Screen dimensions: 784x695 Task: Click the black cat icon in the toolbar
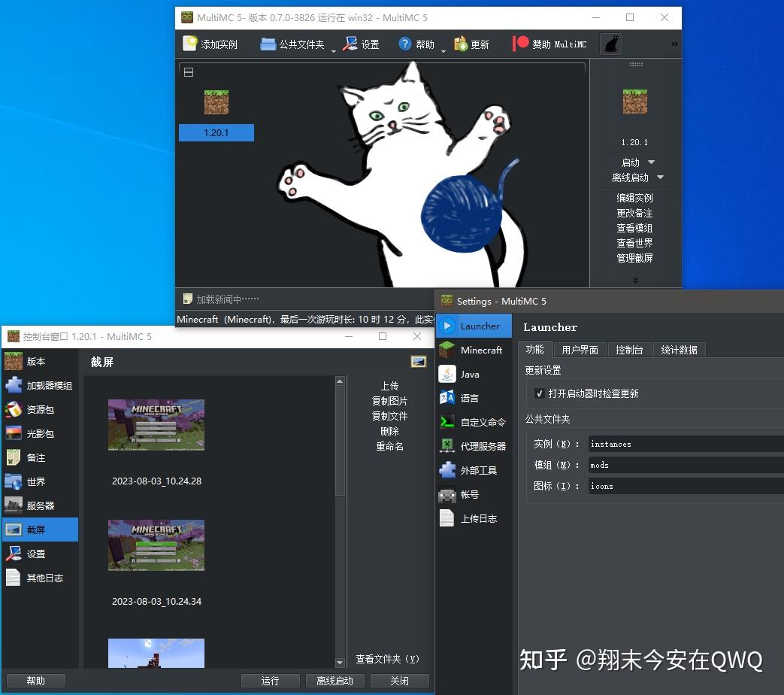610,44
